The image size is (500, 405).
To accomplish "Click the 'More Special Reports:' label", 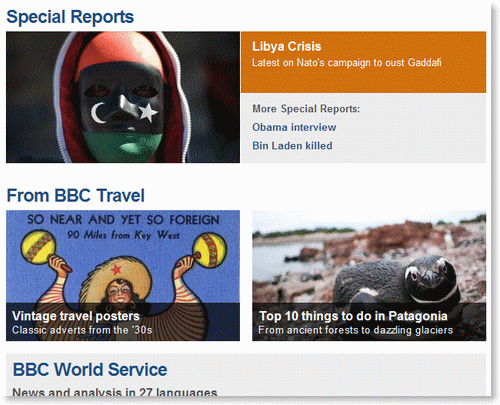I will pos(306,109).
